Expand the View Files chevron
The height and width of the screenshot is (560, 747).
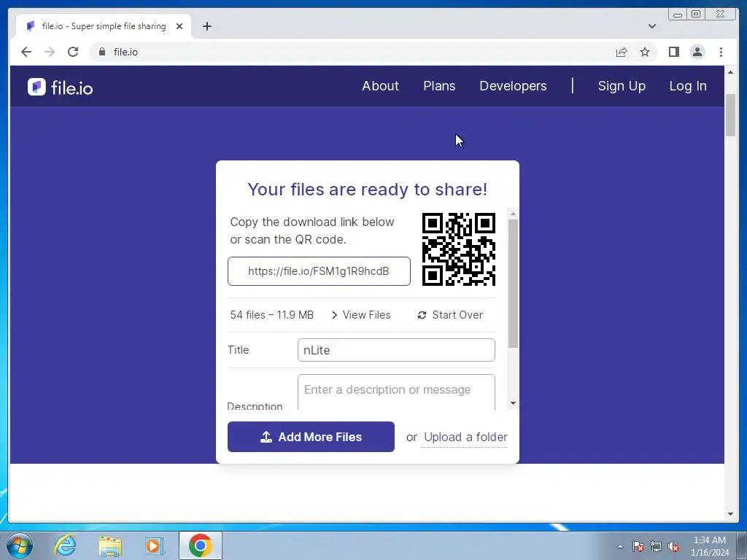coord(334,315)
